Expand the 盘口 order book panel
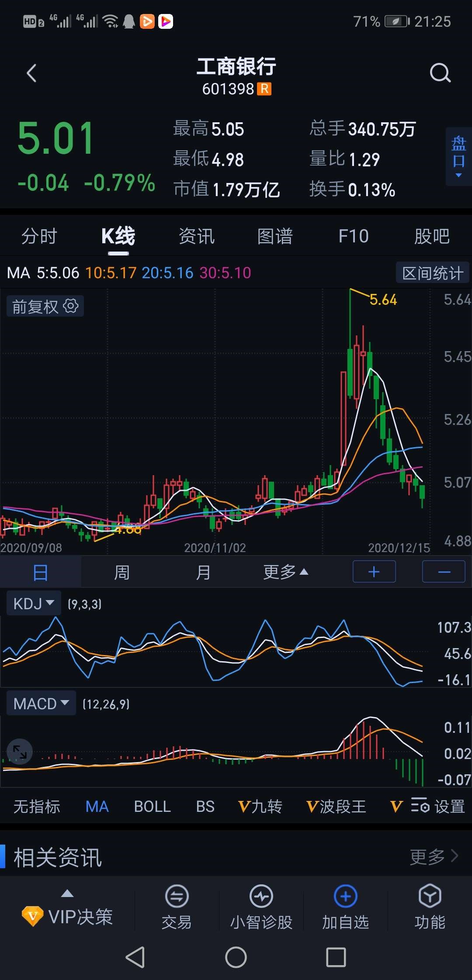The height and width of the screenshot is (980, 472). point(458,157)
